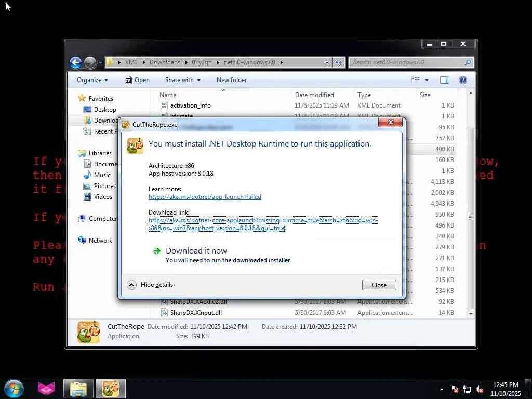Open the Windows Start menu

tap(14, 389)
